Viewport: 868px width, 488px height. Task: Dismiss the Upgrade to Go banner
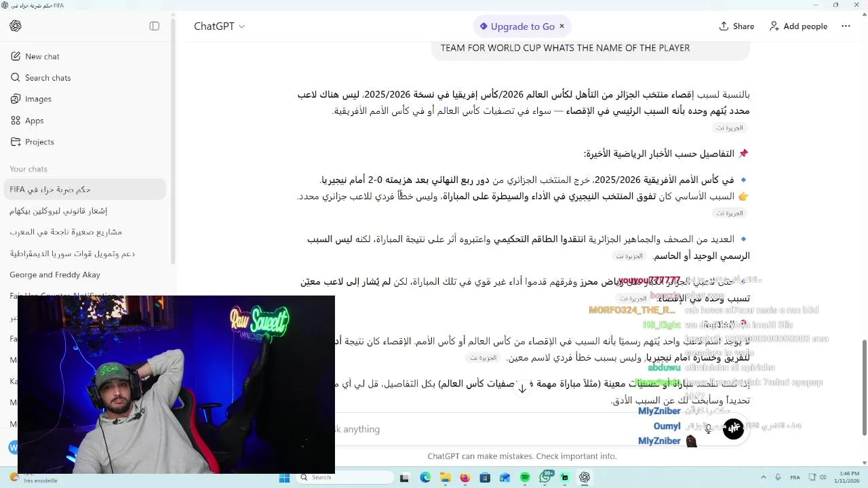[x=561, y=26]
